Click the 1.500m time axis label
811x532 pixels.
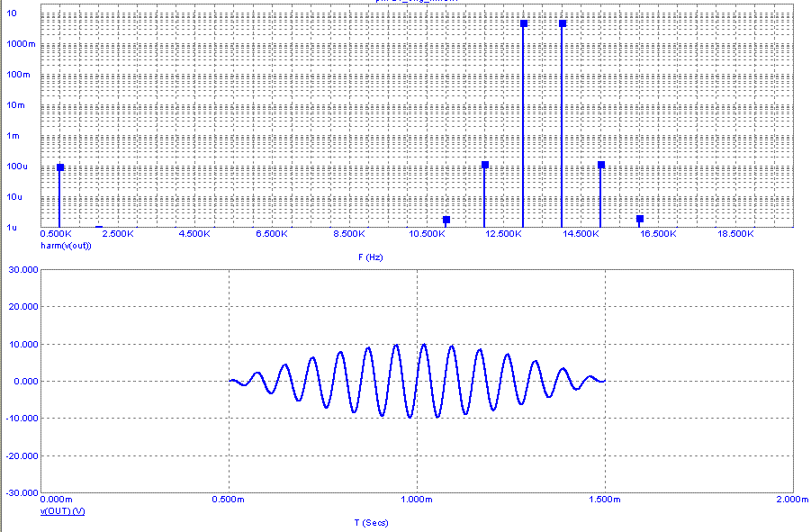604,500
